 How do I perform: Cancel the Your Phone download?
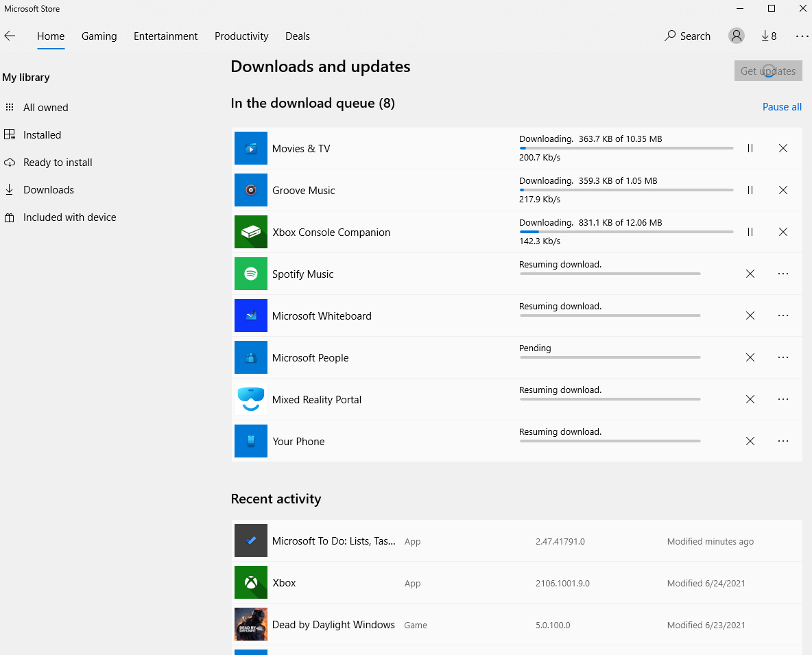(x=750, y=441)
